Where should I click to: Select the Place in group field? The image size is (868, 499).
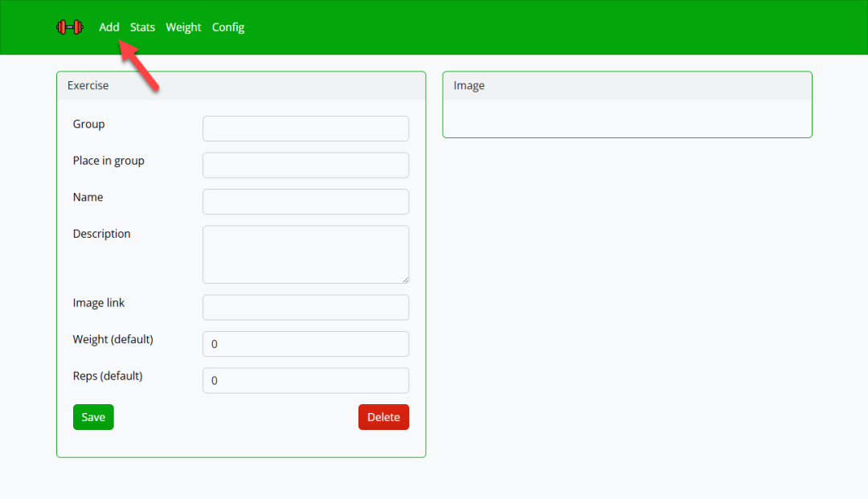click(305, 165)
